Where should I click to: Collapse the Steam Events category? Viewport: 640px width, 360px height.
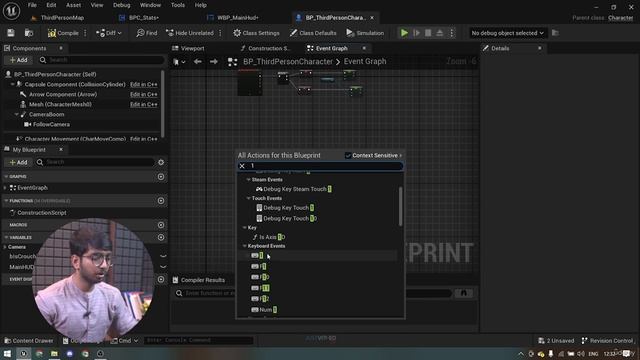pos(248,180)
